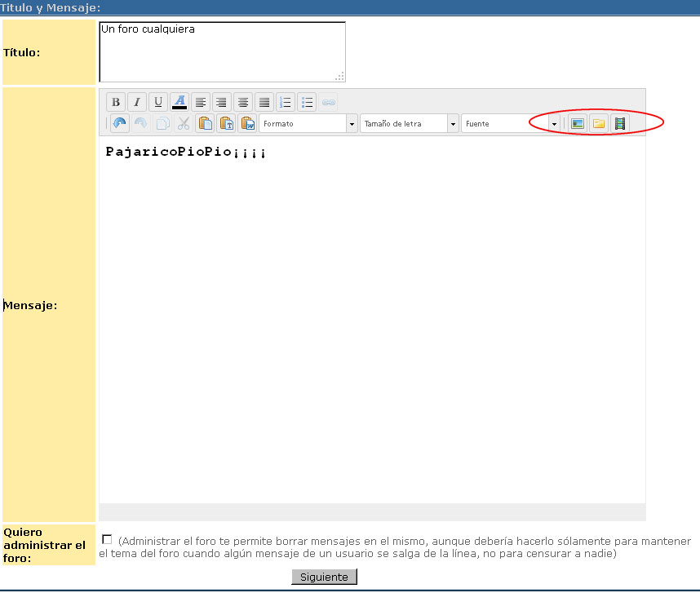Align text to the left

tap(201, 102)
